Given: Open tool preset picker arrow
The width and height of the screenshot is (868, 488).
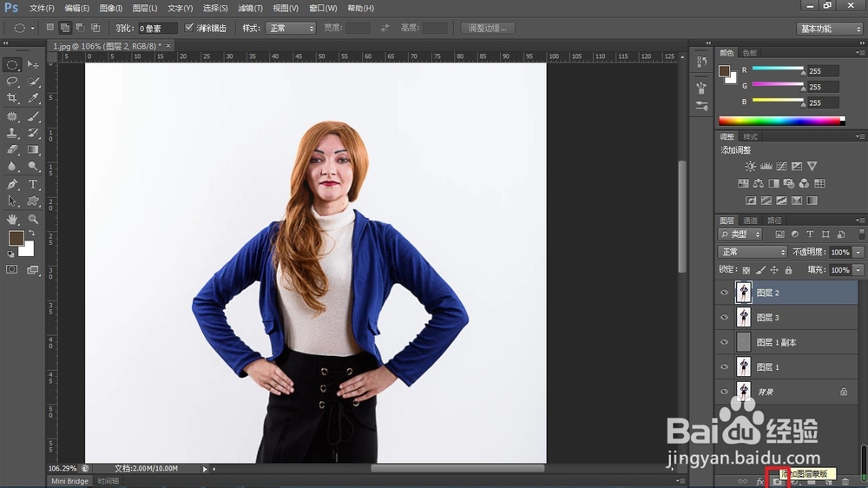Looking at the screenshot, I should 32,29.
